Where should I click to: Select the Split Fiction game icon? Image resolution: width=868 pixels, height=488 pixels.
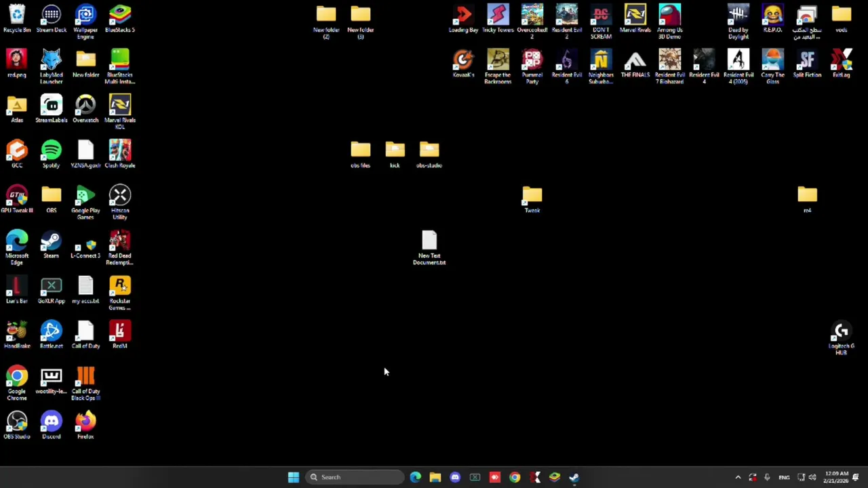(807, 64)
